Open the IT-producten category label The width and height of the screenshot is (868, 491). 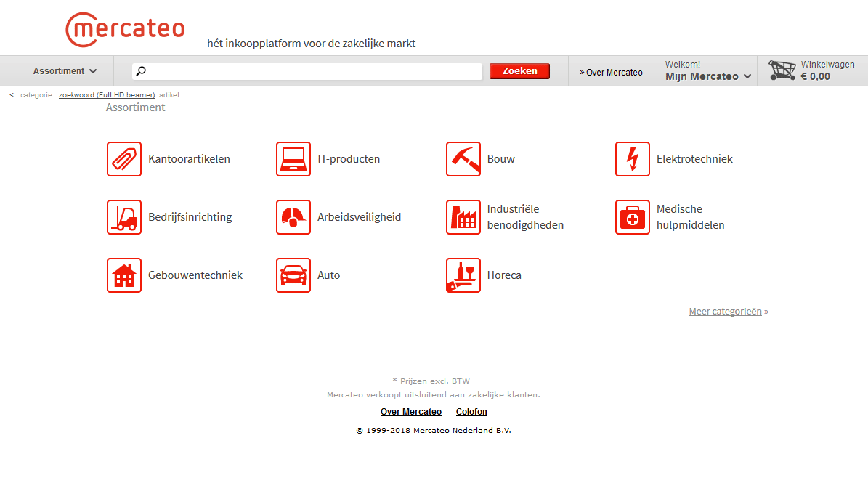coord(349,159)
